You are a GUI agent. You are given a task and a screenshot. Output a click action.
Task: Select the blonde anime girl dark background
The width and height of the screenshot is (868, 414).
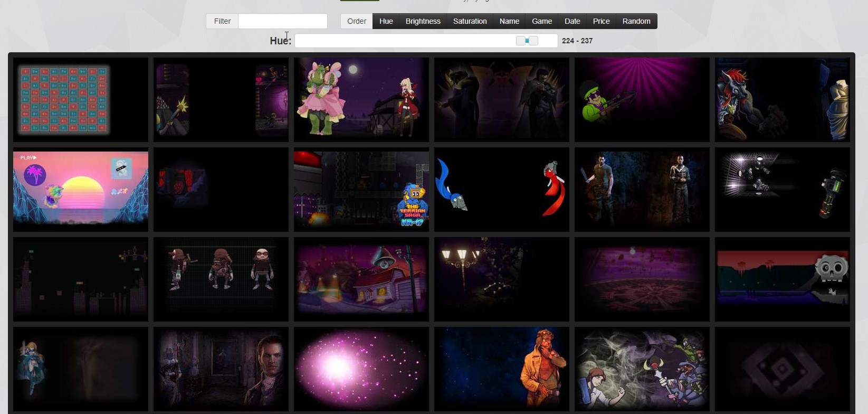pos(81,369)
